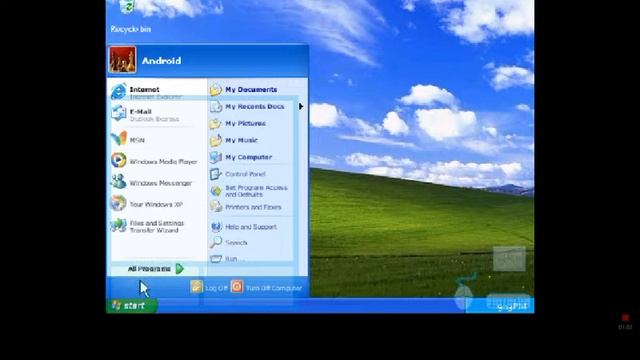
Task: Click the Android user account picture
Action: [x=122, y=60]
